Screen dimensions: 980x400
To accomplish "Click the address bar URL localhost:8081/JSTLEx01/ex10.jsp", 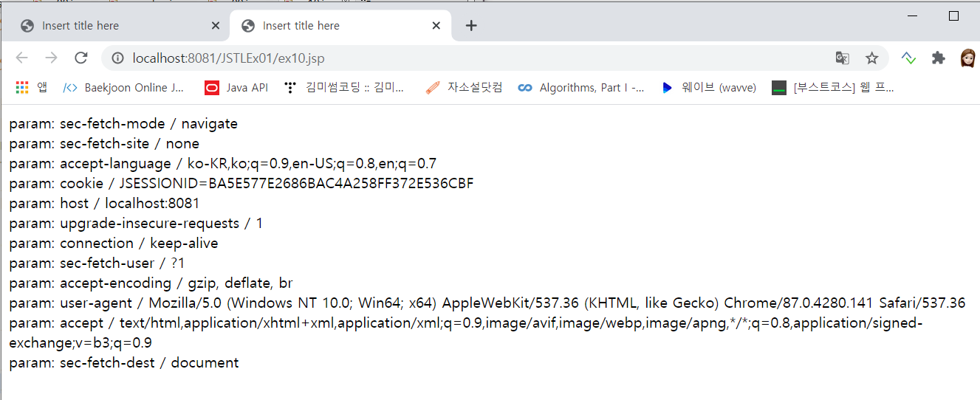I will coord(228,58).
